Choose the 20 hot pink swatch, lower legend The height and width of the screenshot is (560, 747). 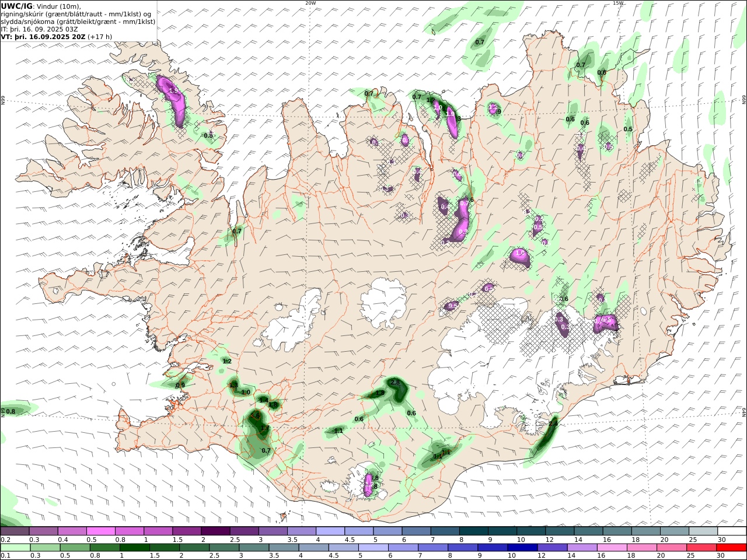point(672,548)
